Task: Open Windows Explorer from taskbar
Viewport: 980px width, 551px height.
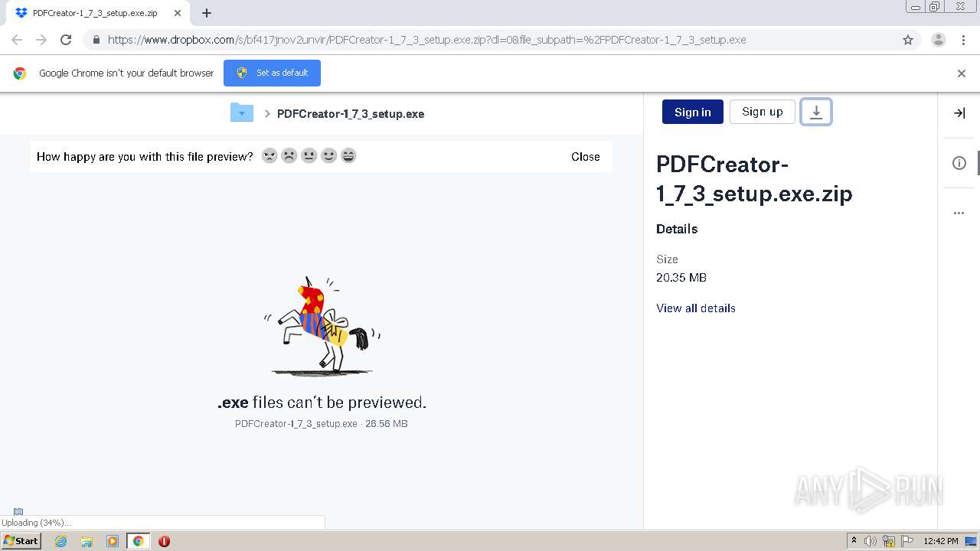Action: tap(87, 541)
